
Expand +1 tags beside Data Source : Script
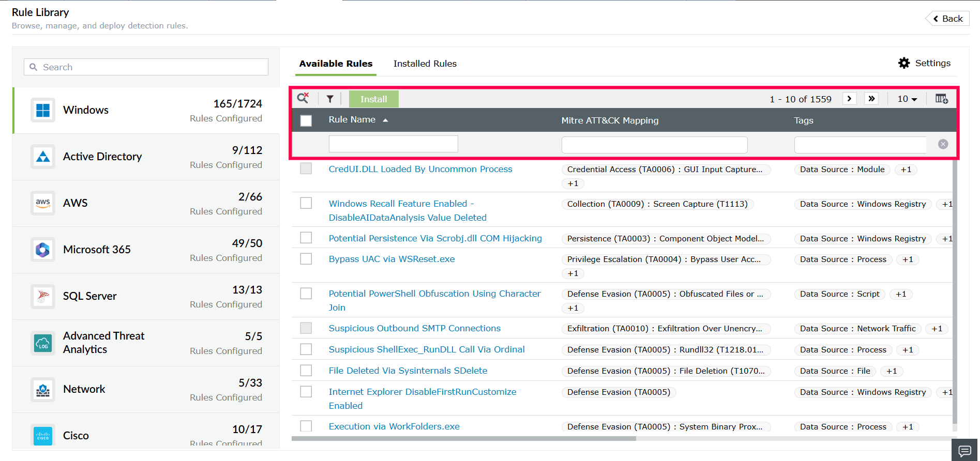pos(901,294)
